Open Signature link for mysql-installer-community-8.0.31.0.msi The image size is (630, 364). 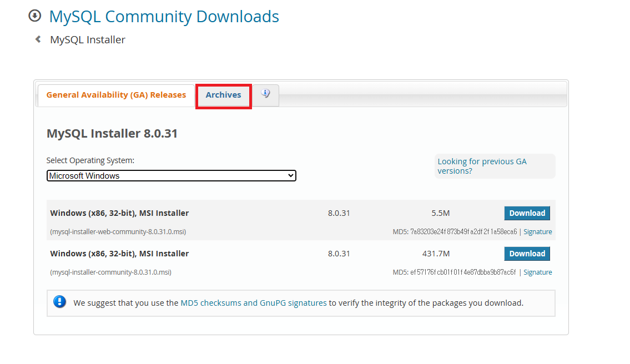click(x=538, y=272)
